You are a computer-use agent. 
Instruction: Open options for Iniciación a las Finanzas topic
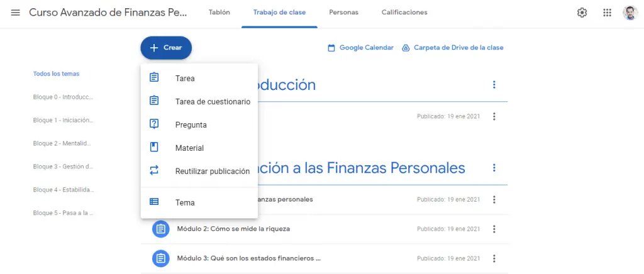point(494,168)
